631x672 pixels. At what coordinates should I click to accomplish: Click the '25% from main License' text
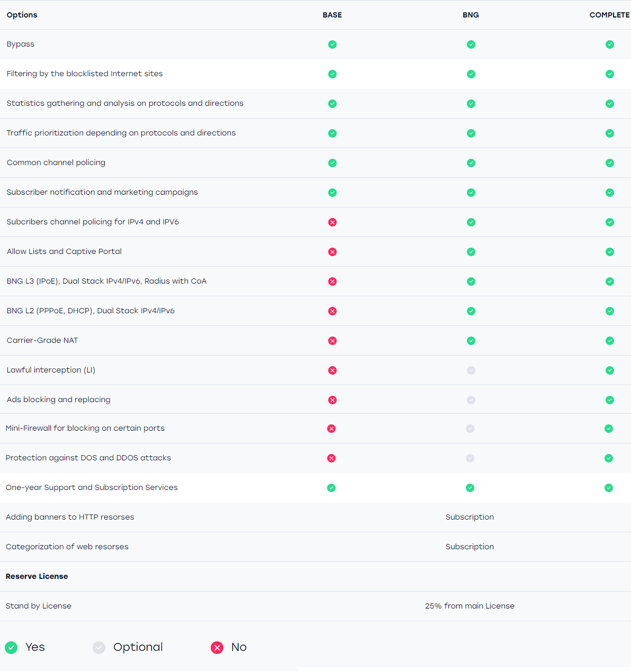470,606
